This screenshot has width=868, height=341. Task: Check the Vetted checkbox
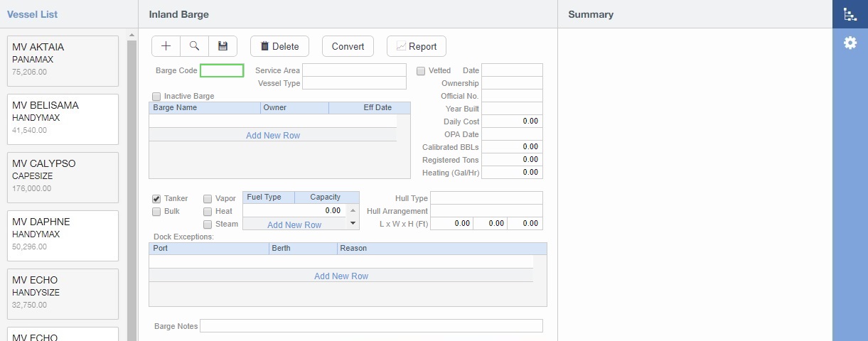421,71
